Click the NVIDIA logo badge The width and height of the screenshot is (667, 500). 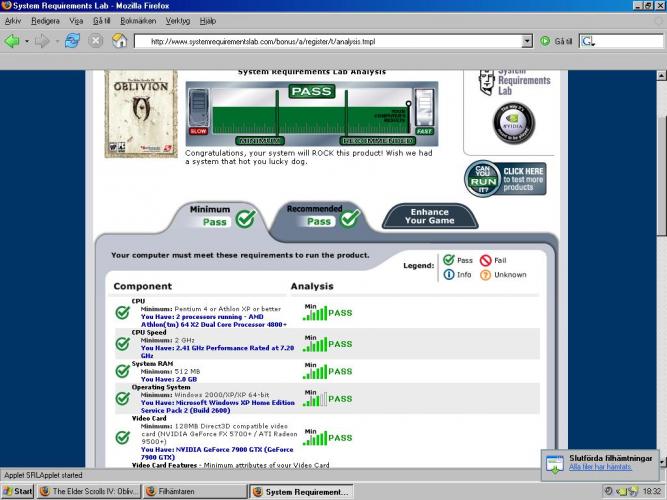point(514,124)
